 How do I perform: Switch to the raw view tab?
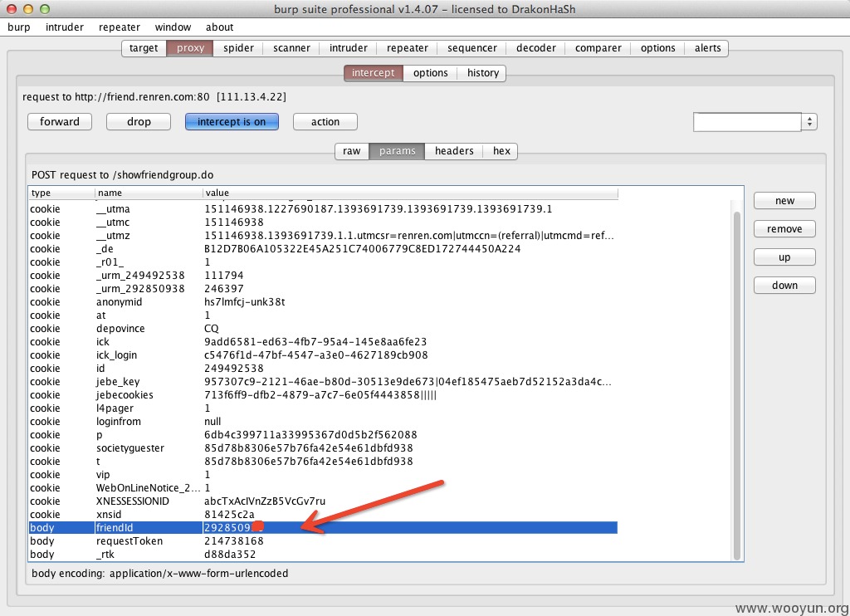pyautogui.click(x=351, y=151)
